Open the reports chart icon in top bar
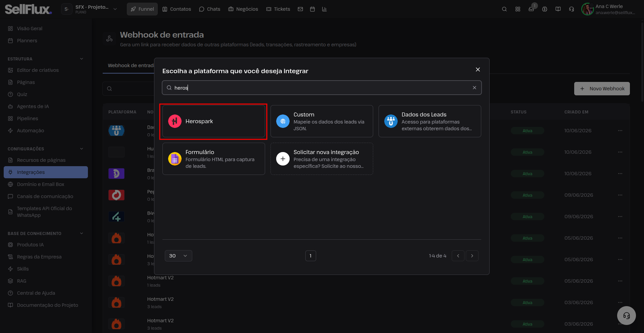This screenshot has width=644, height=333. (324, 9)
